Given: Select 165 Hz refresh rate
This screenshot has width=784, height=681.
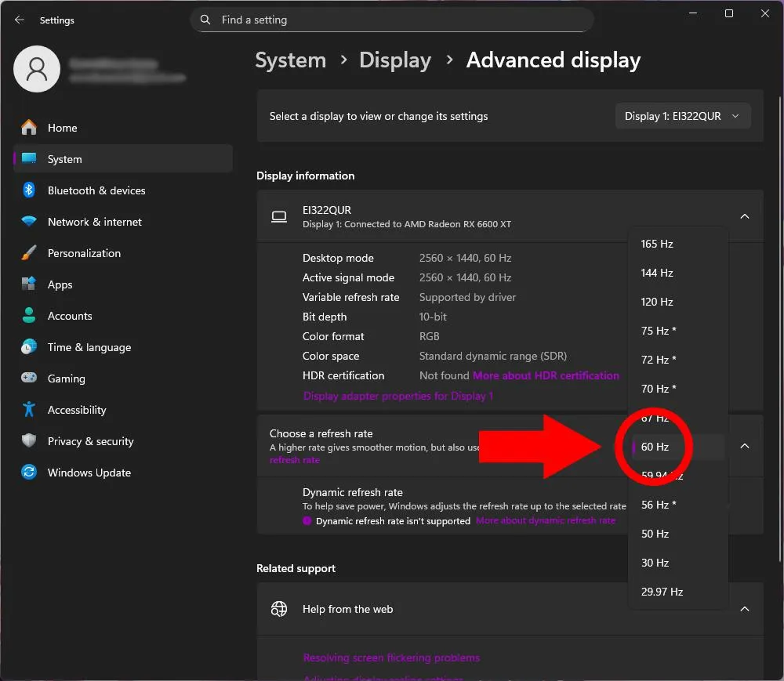Looking at the screenshot, I should [677, 244].
